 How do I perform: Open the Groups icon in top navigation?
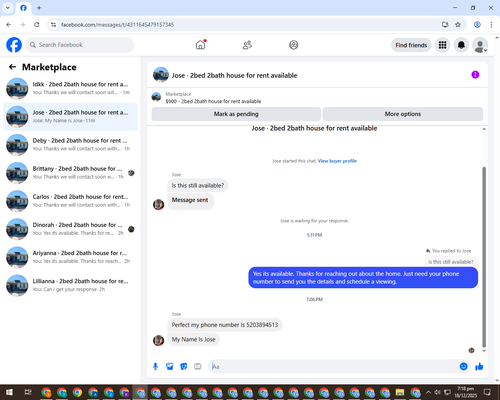coord(293,45)
